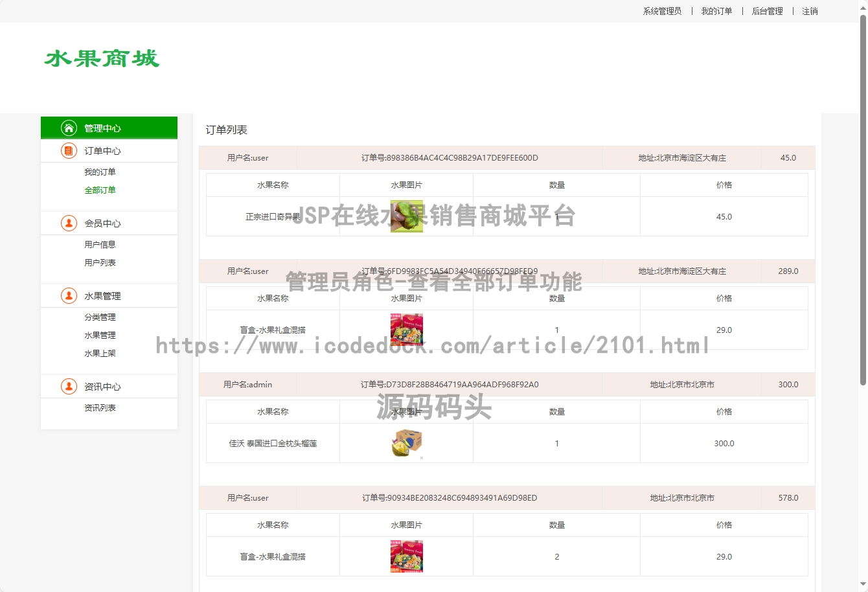Image resolution: width=868 pixels, height=592 pixels.
Task: Click order total 289.0
Action: click(x=788, y=271)
